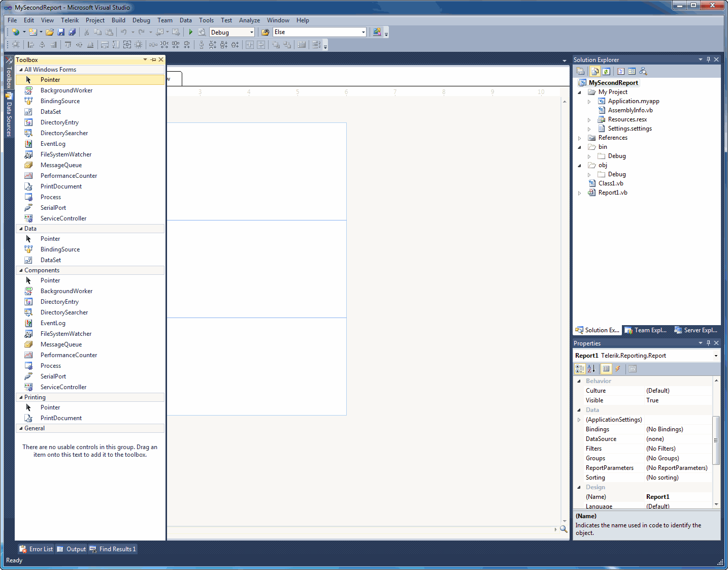This screenshot has width=728, height=570.
Task: Open the Find Results 1 tab
Action: point(113,549)
